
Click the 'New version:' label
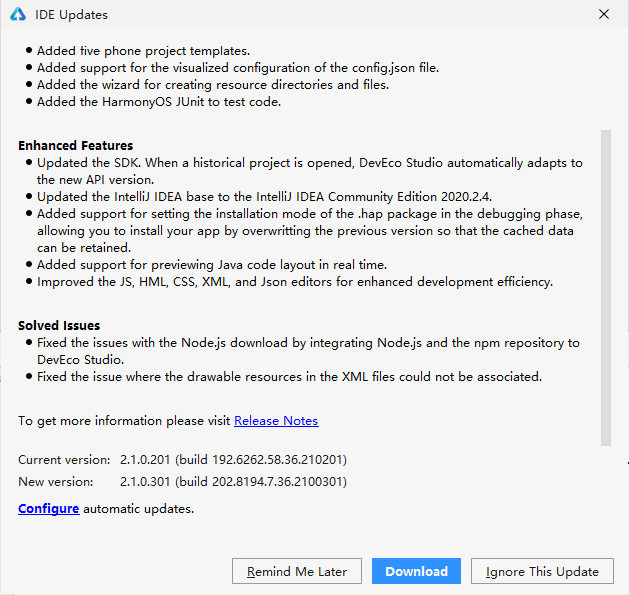[x=55, y=481]
